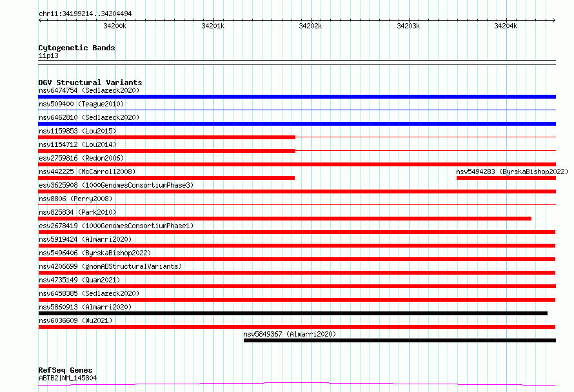Click the esv3625908 1000GenomesConsortiumPhase3 label

[116, 185]
